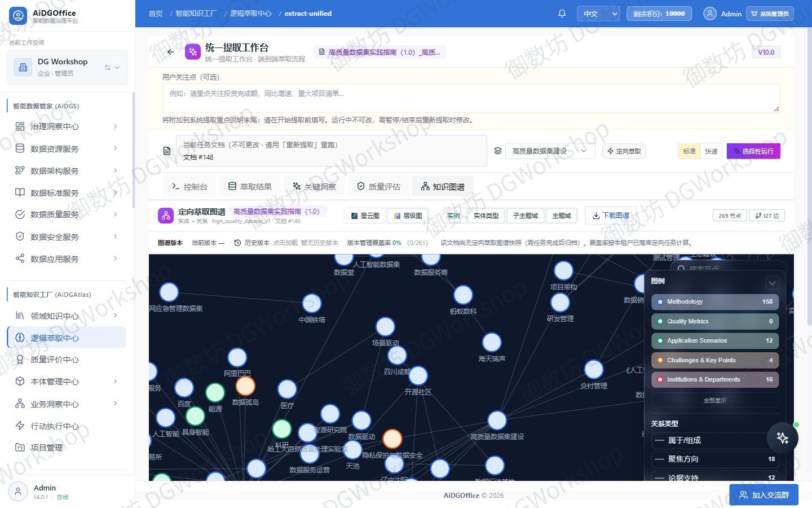Screen dimensions: 812x508
Task: Collapse the 图例 legend panel
Action: coord(772,282)
